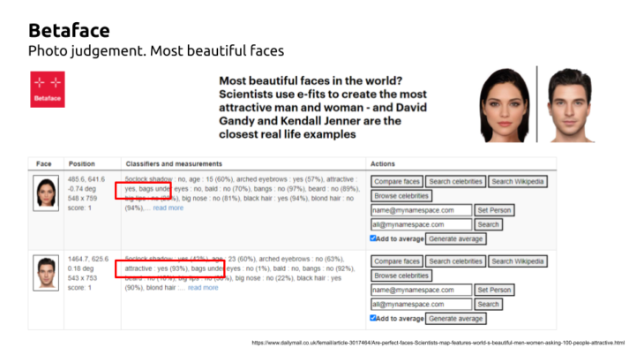Click Set Person in the female face row
The height and width of the screenshot is (363, 644).
coord(494,210)
